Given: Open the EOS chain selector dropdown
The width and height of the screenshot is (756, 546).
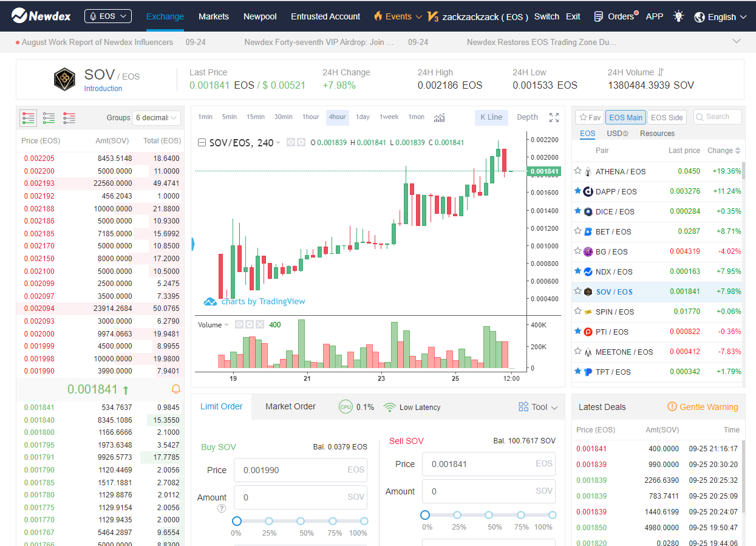Looking at the screenshot, I should [x=108, y=16].
